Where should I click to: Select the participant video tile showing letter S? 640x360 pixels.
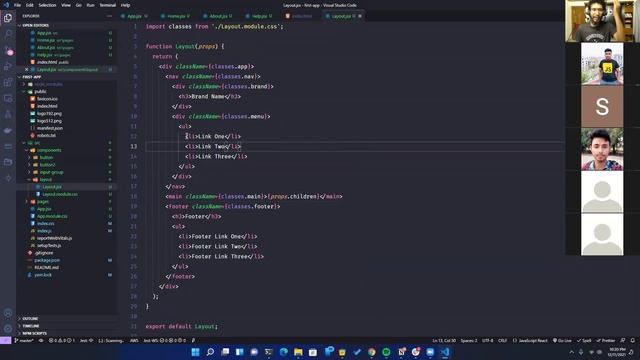point(602,107)
